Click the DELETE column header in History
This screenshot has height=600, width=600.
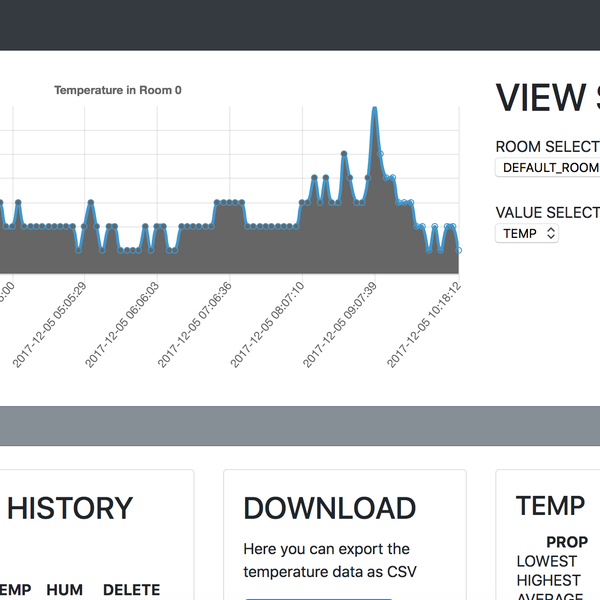tap(131, 590)
